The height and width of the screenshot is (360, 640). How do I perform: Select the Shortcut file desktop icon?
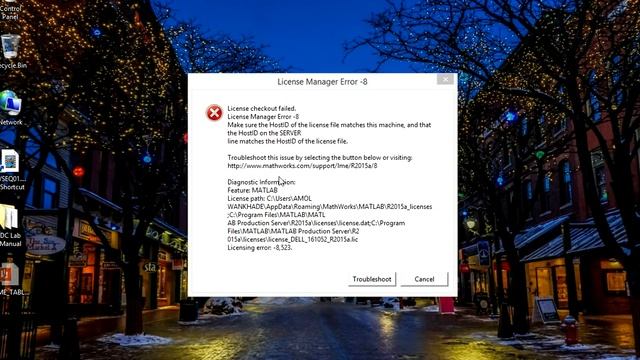click(x=11, y=170)
